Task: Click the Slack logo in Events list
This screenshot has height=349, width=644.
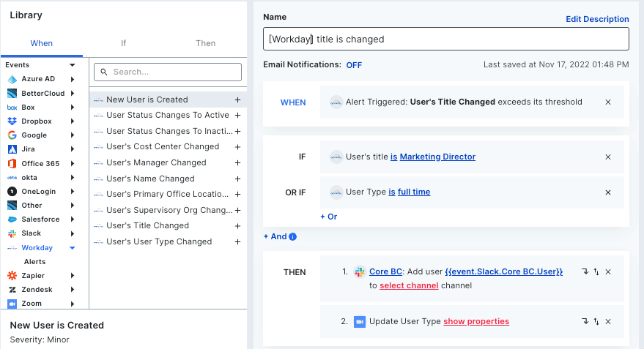Action: [x=12, y=233]
